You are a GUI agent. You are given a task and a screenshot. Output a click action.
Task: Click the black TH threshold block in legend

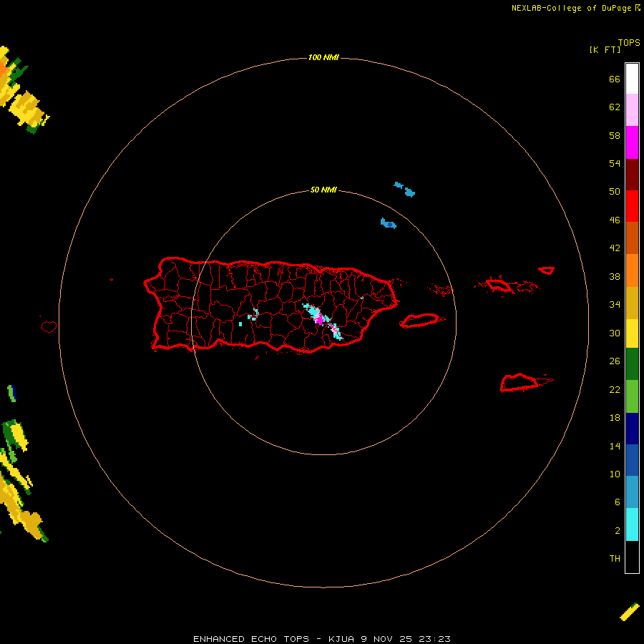coord(632,557)
